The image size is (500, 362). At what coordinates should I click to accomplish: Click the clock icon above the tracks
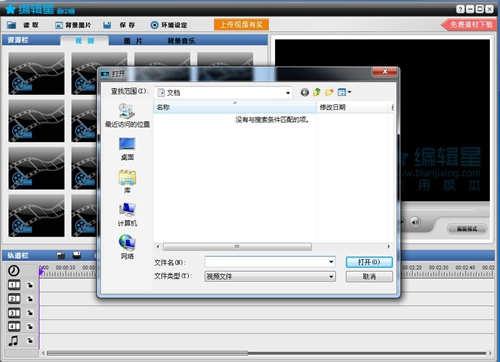click(14, 270)
